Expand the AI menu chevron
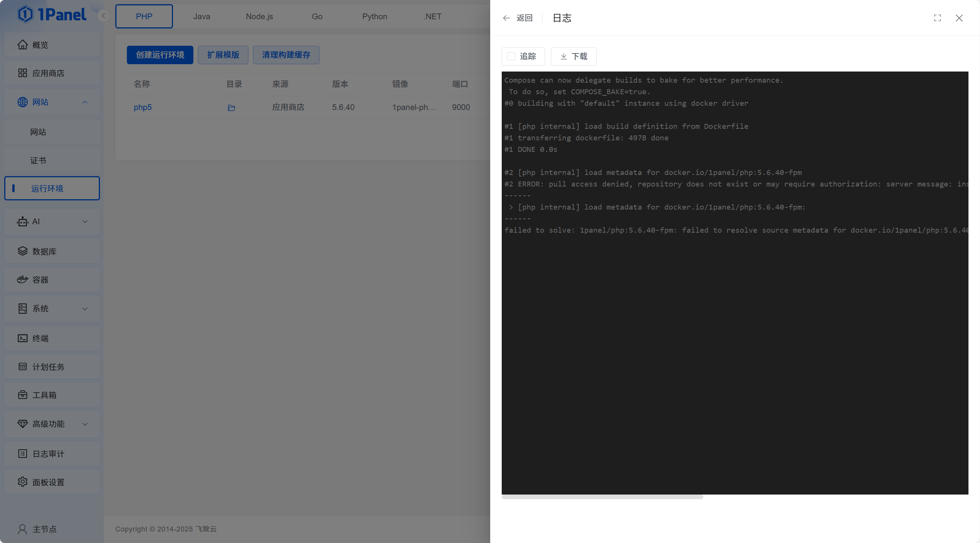 85,222
